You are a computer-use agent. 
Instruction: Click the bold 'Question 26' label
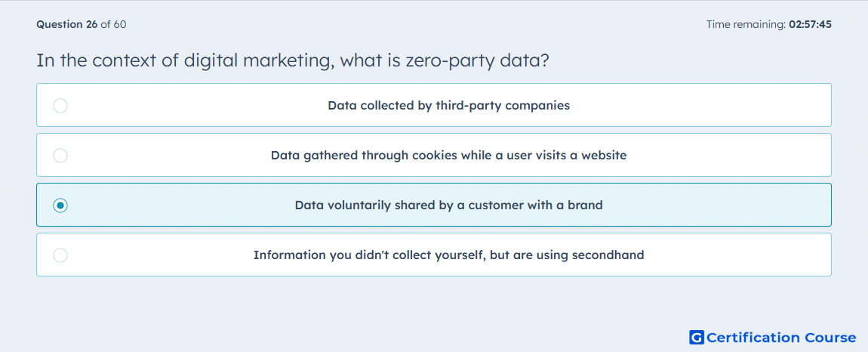click(67, 24)
